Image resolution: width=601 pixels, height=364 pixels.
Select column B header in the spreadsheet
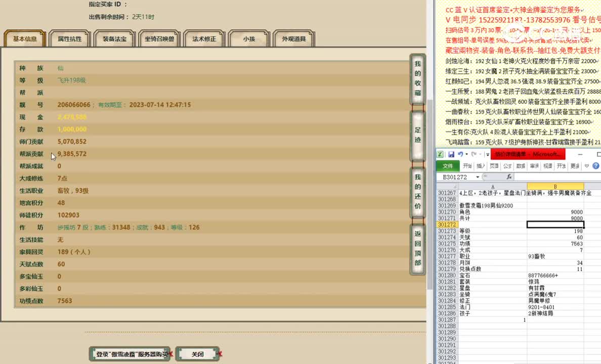click(556, 187)
